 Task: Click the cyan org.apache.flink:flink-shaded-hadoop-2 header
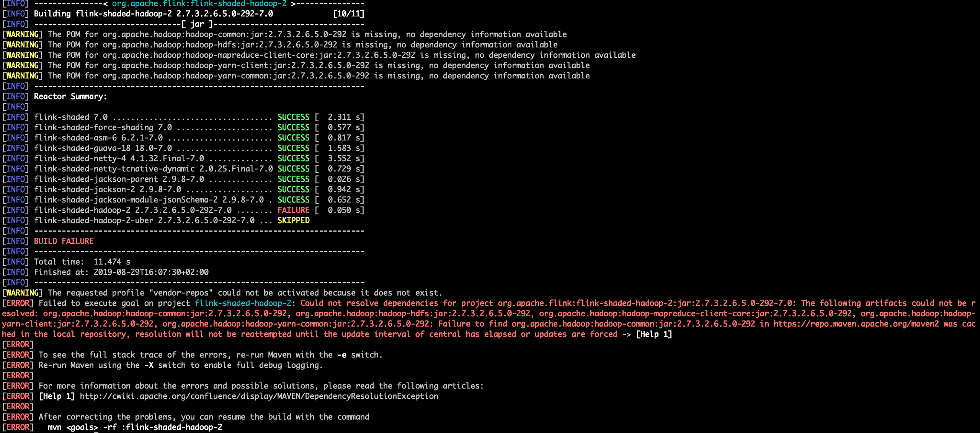coord(199,4)
